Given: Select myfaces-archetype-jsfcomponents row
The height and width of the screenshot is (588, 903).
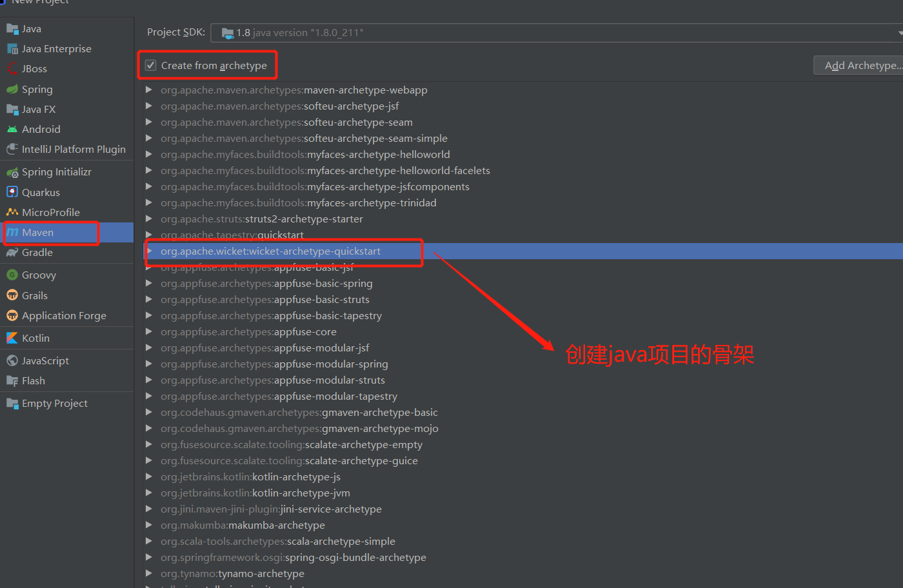Looking at the screenshot, I should point(523,186).
